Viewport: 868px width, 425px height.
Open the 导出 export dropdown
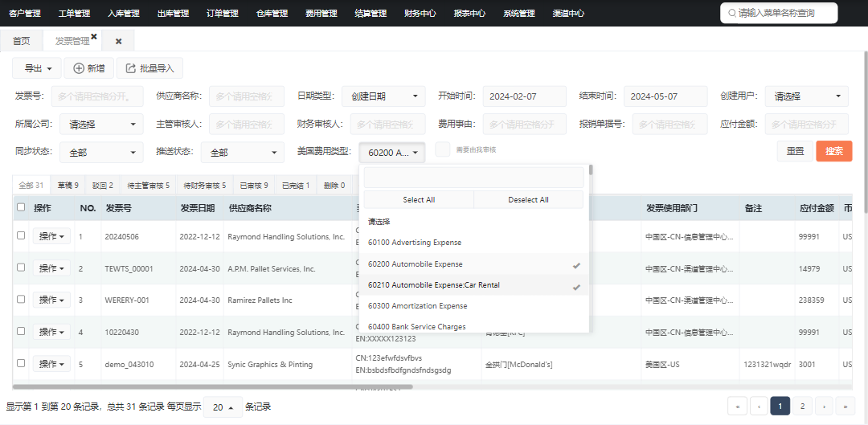tap(35, 68)
